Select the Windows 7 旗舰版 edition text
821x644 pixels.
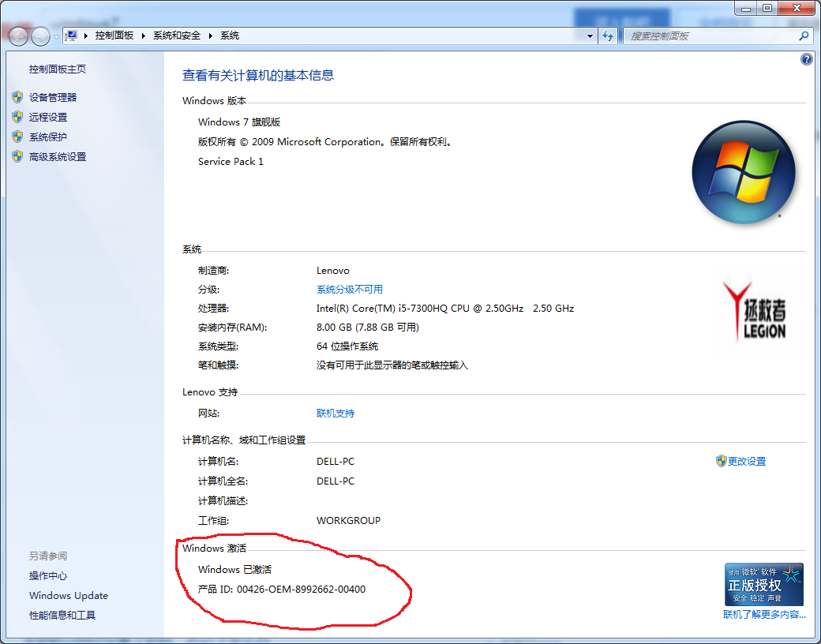click(x=239, y=122)
